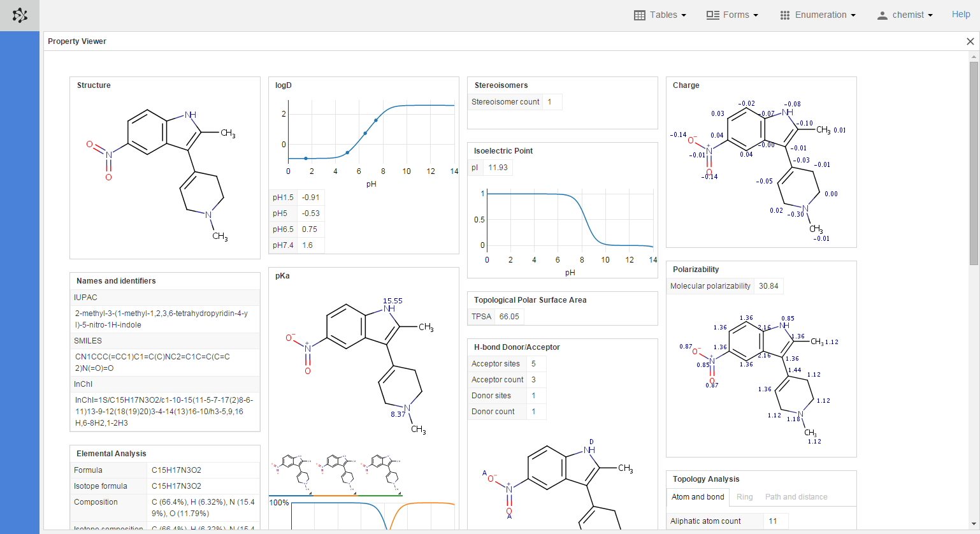Click the Tables grid icon

pyautogui.click(x=640, y=15)
